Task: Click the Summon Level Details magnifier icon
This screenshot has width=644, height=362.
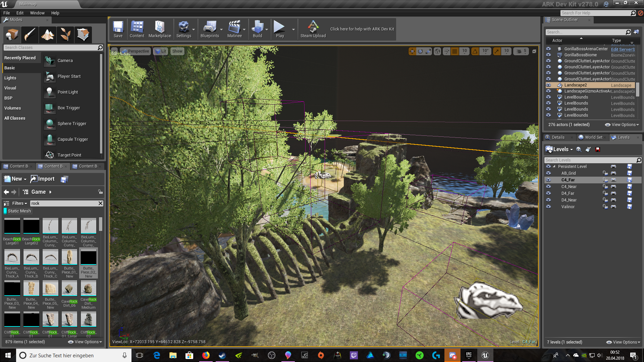Action: (579, 149)
